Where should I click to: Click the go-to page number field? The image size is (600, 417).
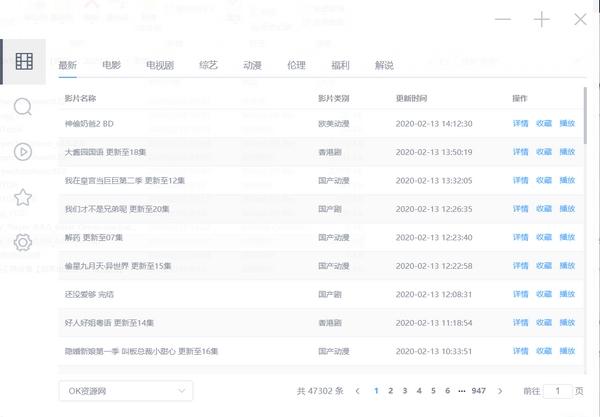558,391
